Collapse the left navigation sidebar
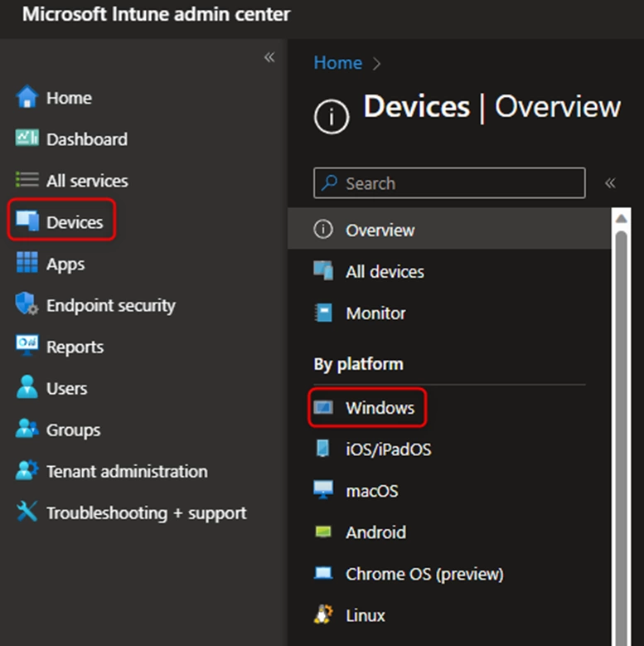This screenshot has width=644, height=646. click(x=269, y=57)
